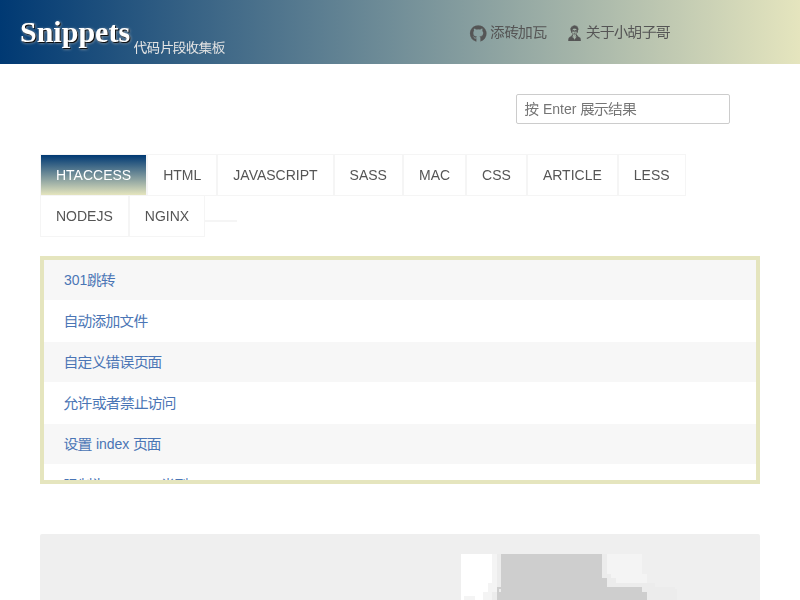Select the MAC tab
800x600 pixels.
[434, 175]
